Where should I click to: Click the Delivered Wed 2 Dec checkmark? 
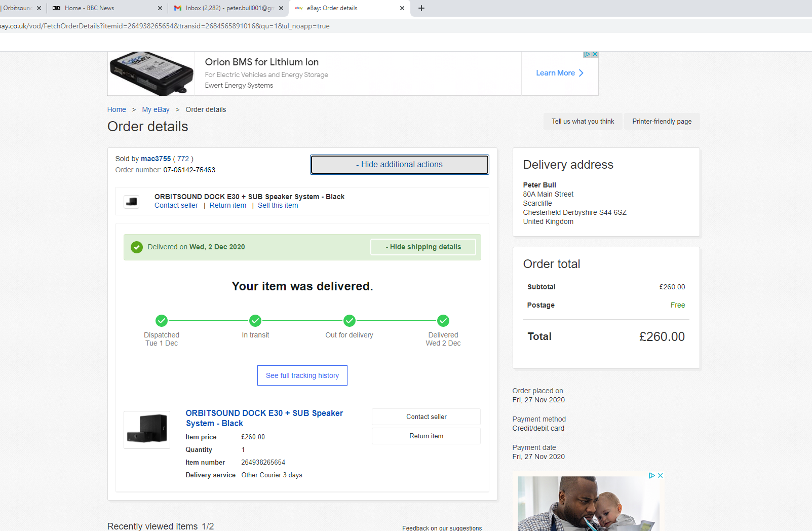[x=443, y=321]
